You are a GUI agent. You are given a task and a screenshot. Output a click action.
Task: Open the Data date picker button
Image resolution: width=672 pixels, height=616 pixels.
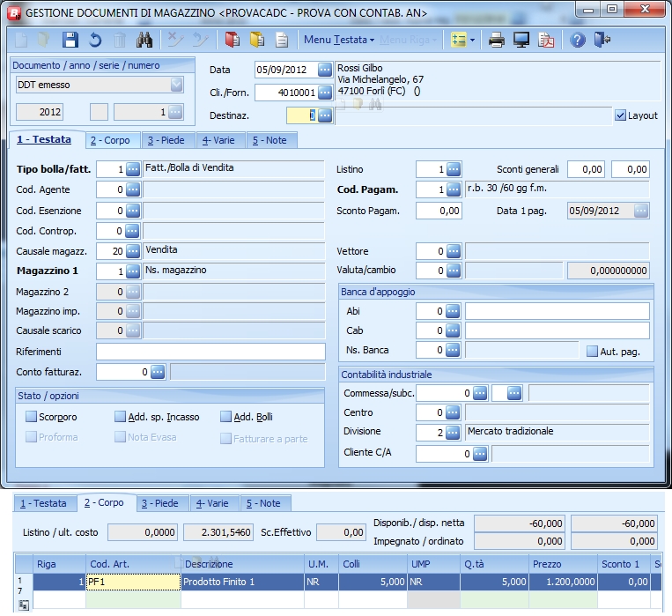pyautogui.click(x=325, y=70)
